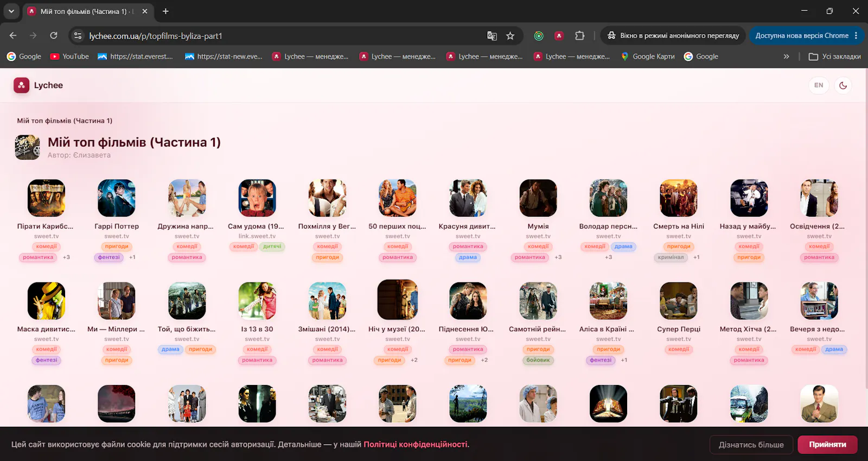Open the stat.everest bookmark
Image resolution: width=868 pixels, height=461 pixels.
[135, 56]
